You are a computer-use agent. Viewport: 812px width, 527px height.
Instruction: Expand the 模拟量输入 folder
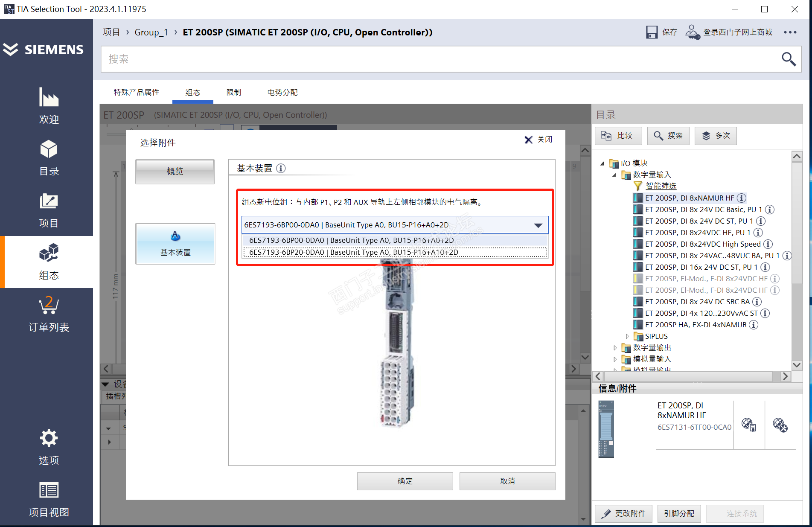pos(615,359)
